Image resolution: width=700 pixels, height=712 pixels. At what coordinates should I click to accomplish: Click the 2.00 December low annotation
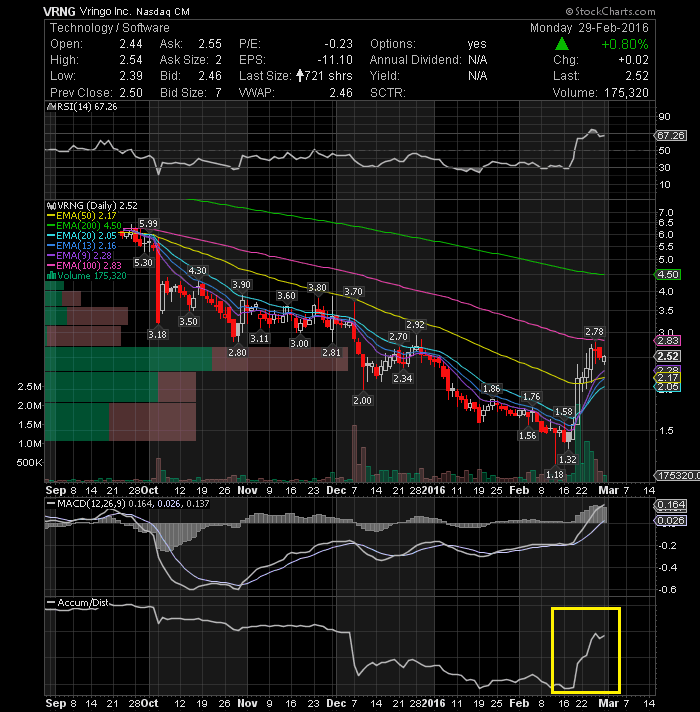pos(362,400)
